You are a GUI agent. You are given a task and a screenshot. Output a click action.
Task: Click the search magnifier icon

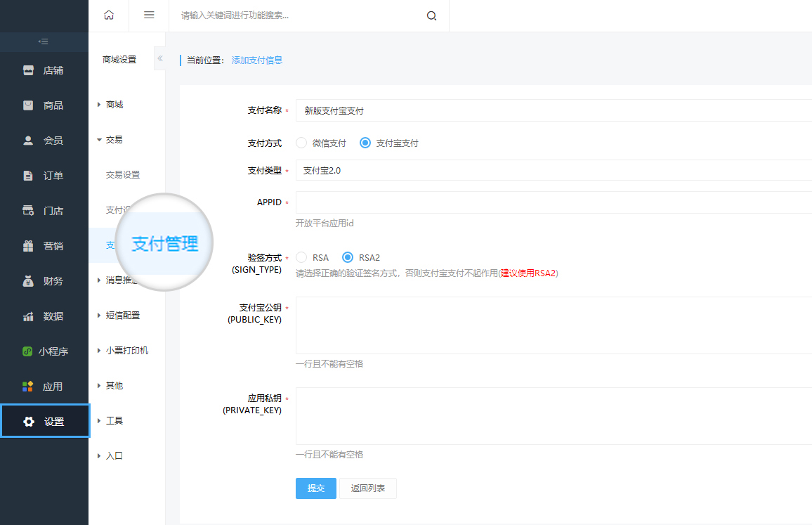pyautogui.click(x=431, y=15)
